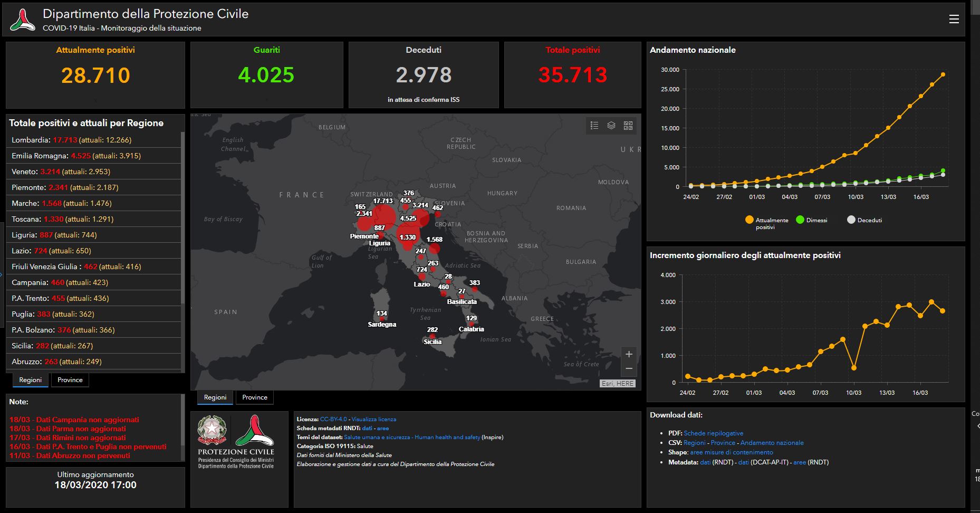980x513 pixels.
Task: Select the Abruzzo row in list
Action: pyautogui.click(x=93, y=362)
